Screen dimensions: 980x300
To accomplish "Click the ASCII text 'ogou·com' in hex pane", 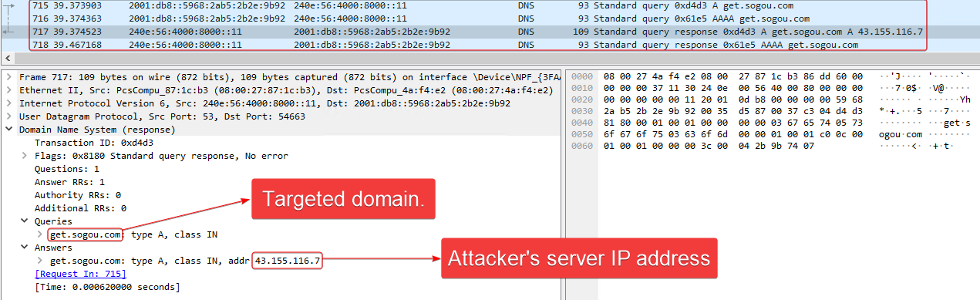I will coord(901,134).
